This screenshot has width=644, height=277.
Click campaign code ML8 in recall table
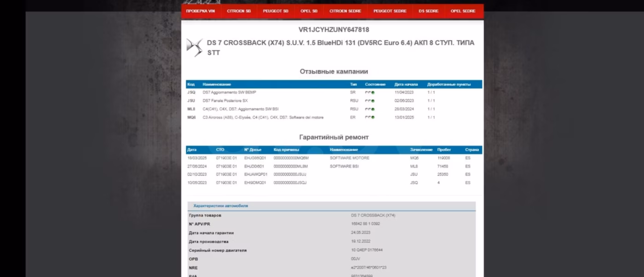tap(191, 109)
